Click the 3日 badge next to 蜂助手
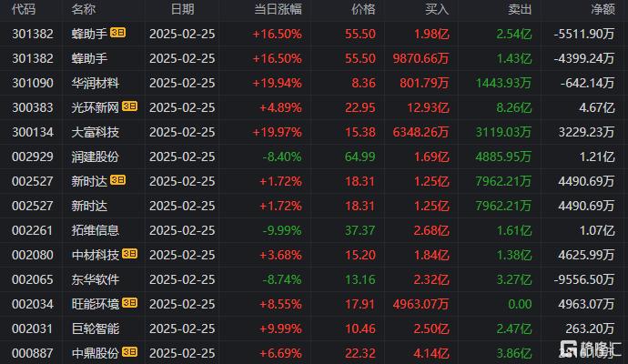The image size is (628, 364). pyautogui.click(x=118, y=33)
